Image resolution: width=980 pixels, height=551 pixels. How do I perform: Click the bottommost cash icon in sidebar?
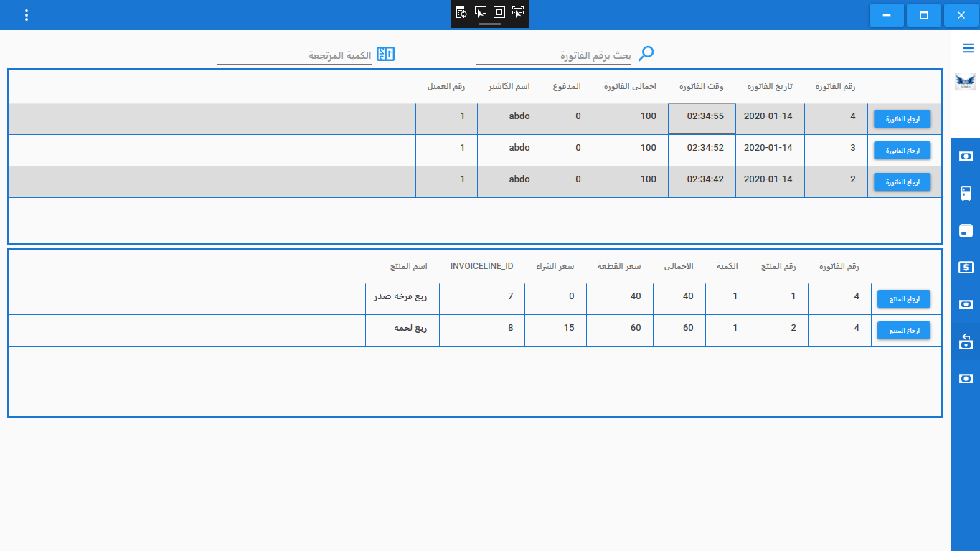(966, 378)
